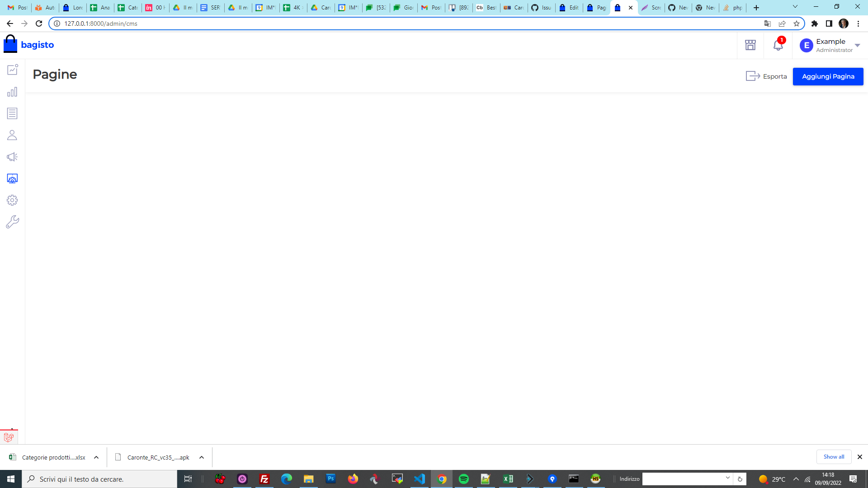
Task: Click Esporta to export pages
Action: (x=766, y=76)
